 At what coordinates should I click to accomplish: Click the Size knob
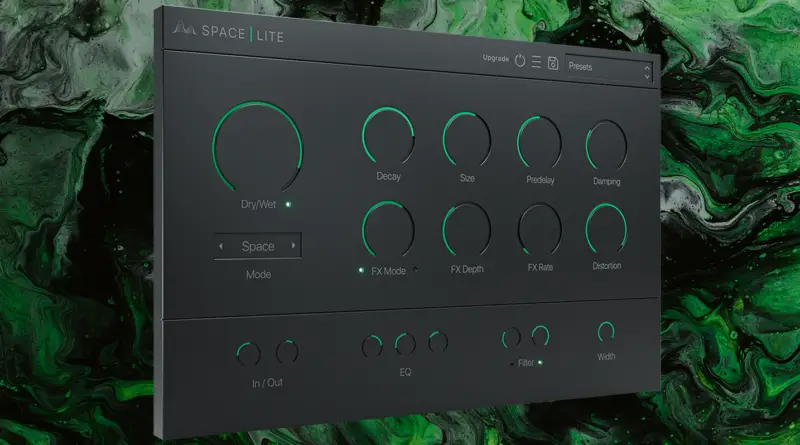click(467, 140)
